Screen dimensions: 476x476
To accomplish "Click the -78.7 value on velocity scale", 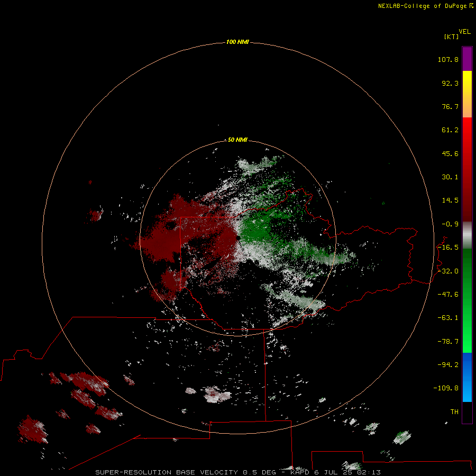I will point(448,342).
